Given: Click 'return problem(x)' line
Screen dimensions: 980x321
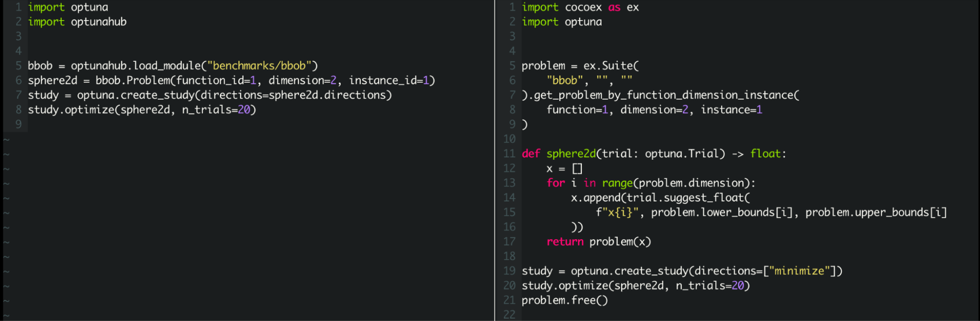Looking at the screenshot, I should (x=599, y=242).
